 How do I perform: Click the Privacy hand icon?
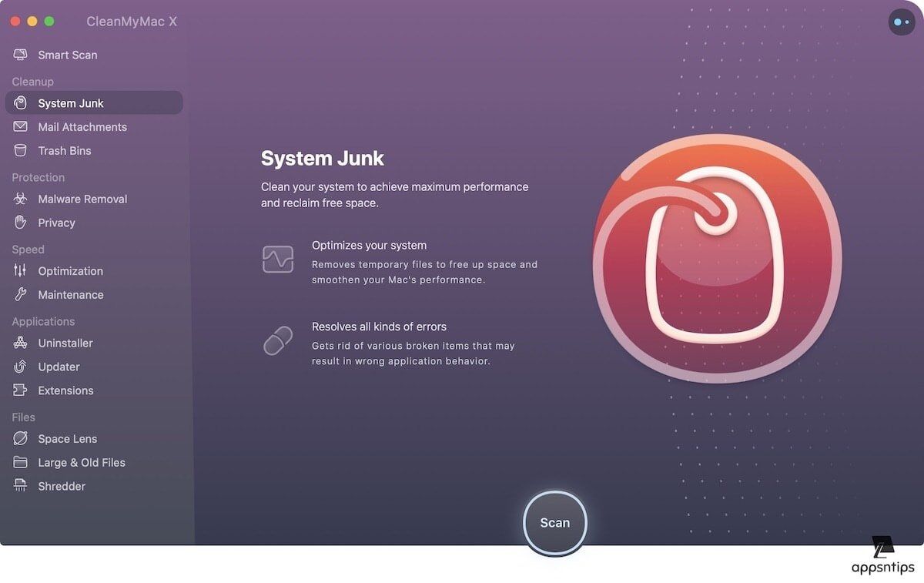point(21,223)
